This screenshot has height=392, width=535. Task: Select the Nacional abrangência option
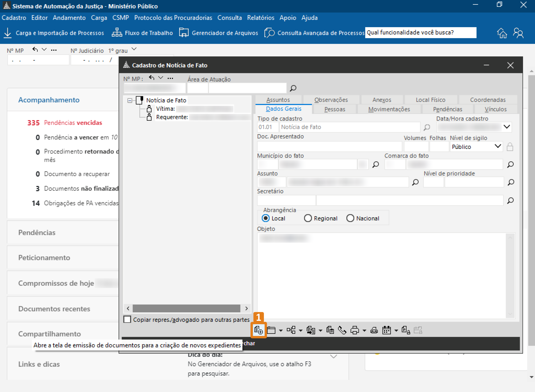pos(350,218)
